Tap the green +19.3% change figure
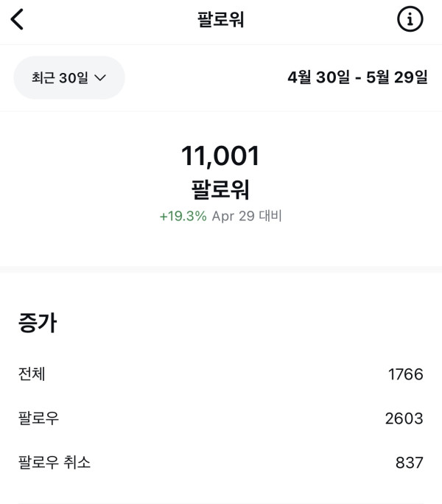 click(183, 217)
